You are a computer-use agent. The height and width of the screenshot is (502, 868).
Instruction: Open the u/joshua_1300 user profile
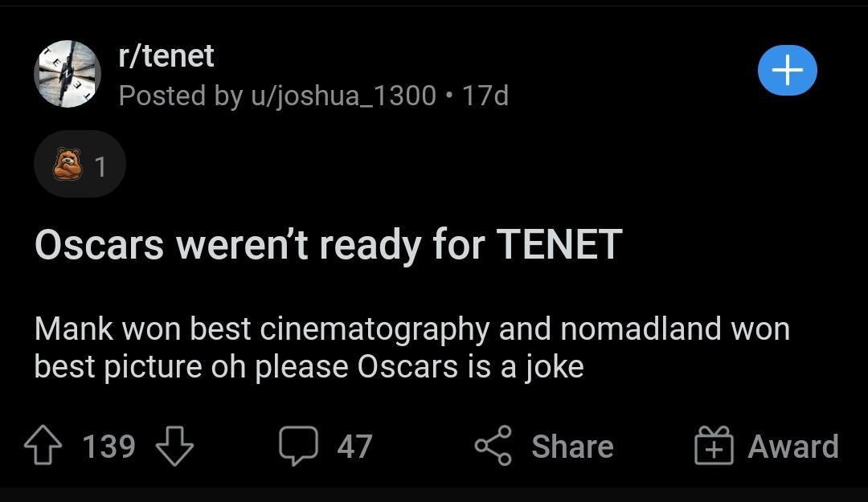(343, 96)
